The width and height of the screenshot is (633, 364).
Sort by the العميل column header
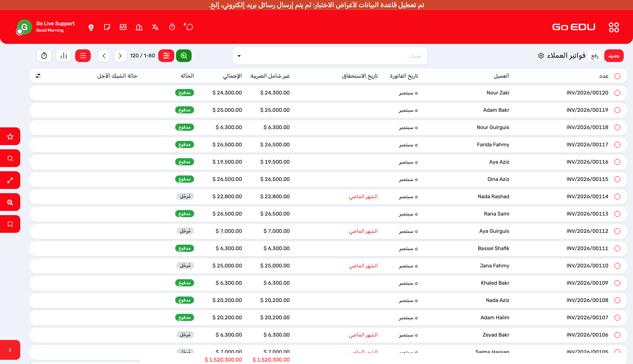click(x=501, y=76)
